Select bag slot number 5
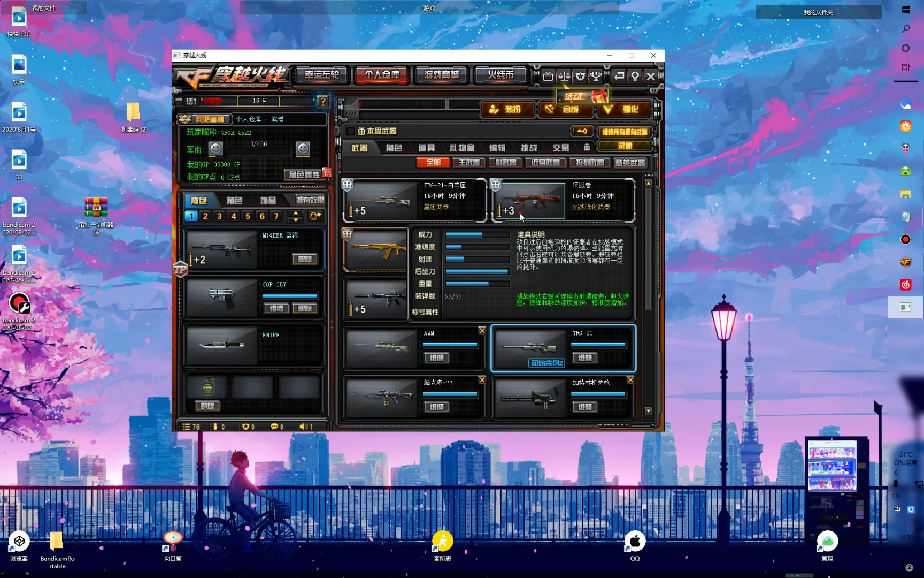This screenshot has height=578, width=924. 248,216
